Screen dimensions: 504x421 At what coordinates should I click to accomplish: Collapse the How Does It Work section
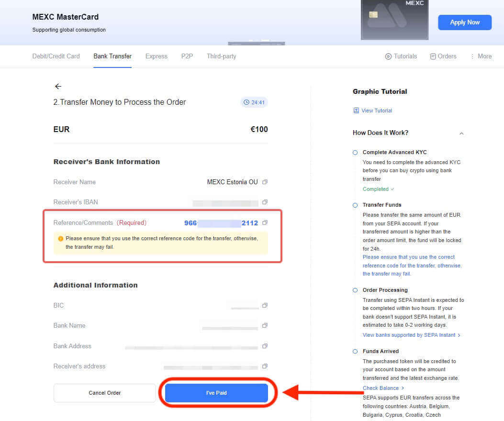(x=461, y=133)
